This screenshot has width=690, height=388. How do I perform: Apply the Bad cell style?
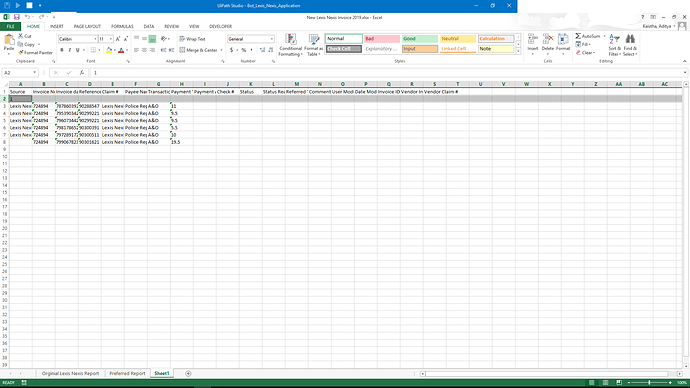pyautogui.click(x=382, y=39)
